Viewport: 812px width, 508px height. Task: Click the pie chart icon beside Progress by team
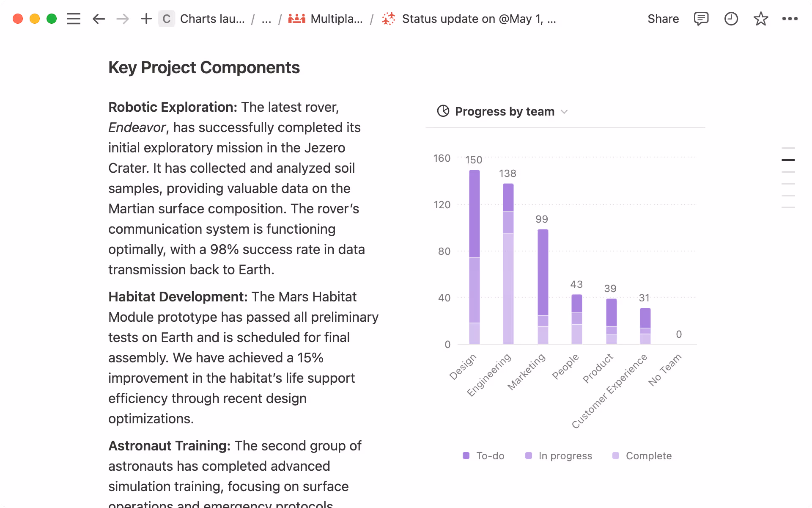pyautogui.click(x=442, y=111)
